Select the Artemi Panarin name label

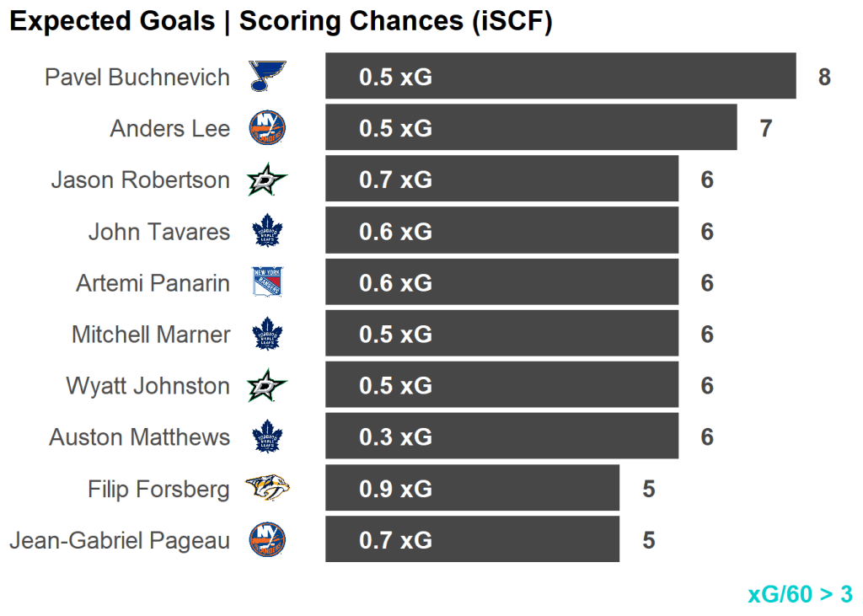point(153,283)
